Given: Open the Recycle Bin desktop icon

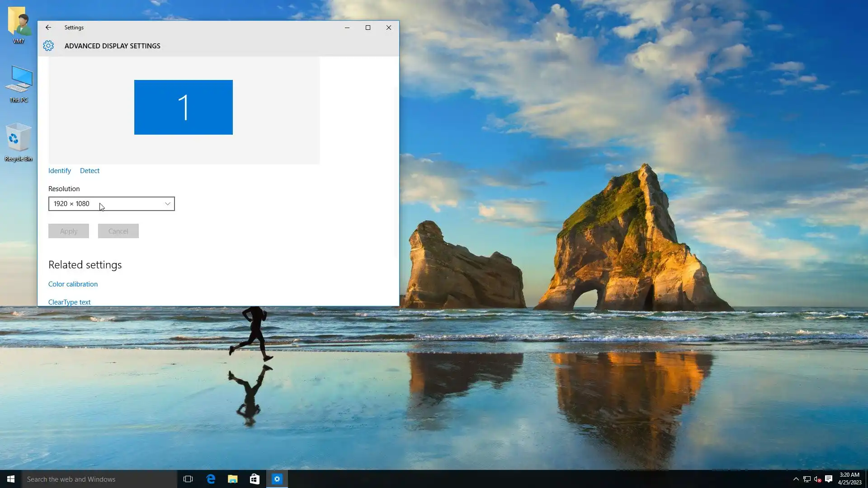Looking at the screenshot, I should (x=19, y=139).
